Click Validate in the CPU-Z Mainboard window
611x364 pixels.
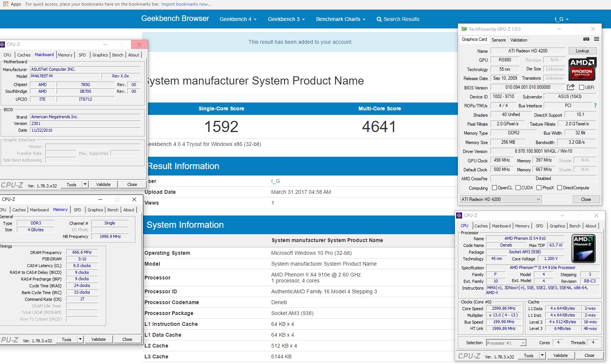(x=103, y=184)
